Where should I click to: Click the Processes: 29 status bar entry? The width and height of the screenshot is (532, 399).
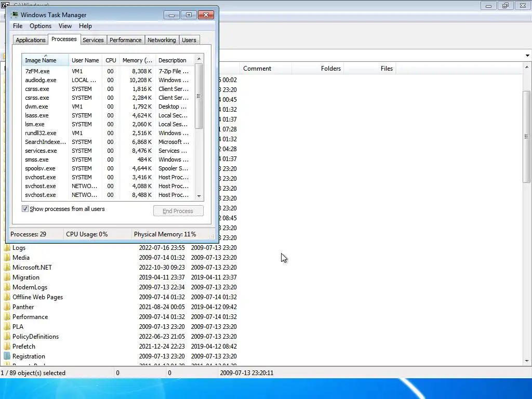(x=28, y=234)
